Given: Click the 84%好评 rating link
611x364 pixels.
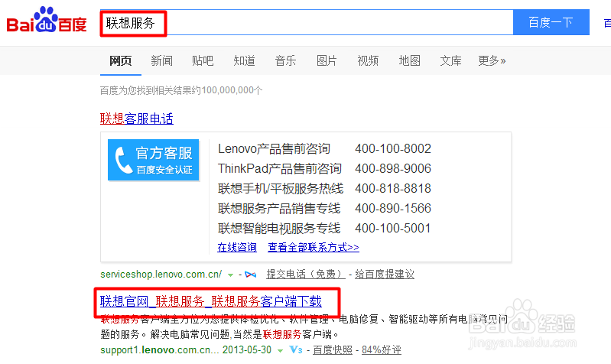Looking at the screenshot, I should [381, 350].
